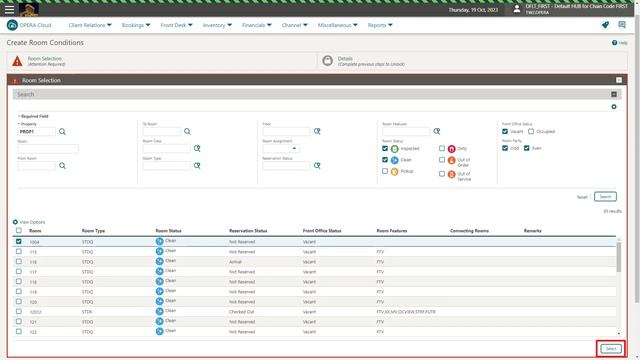This screenshot has width=640, height=360.
Task: Click the Out of Order status icon
Action: point(451,161)
